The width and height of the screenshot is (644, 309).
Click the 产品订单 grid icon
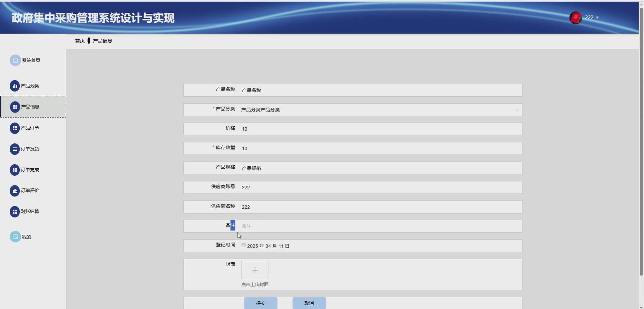(15, 128)
